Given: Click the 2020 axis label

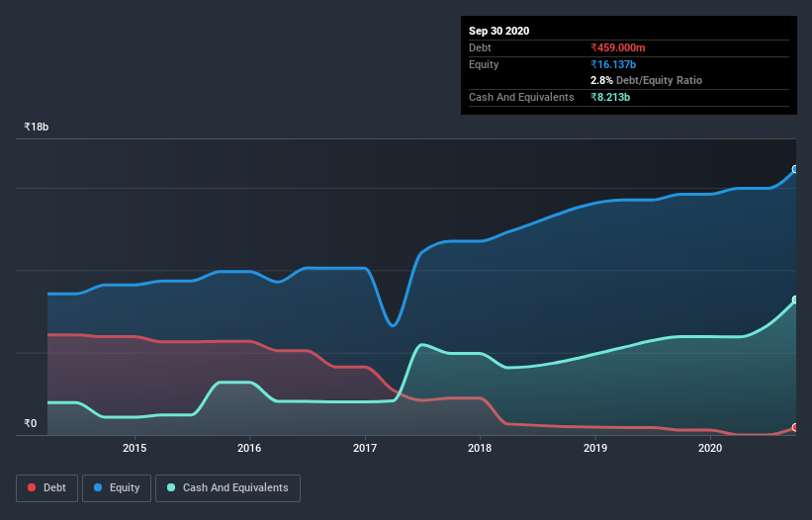Looking at the screenshot, I should [710, 448].
